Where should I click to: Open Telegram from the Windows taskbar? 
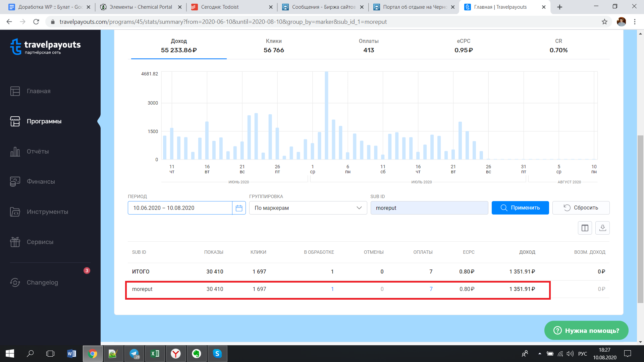tap(135, 354)
